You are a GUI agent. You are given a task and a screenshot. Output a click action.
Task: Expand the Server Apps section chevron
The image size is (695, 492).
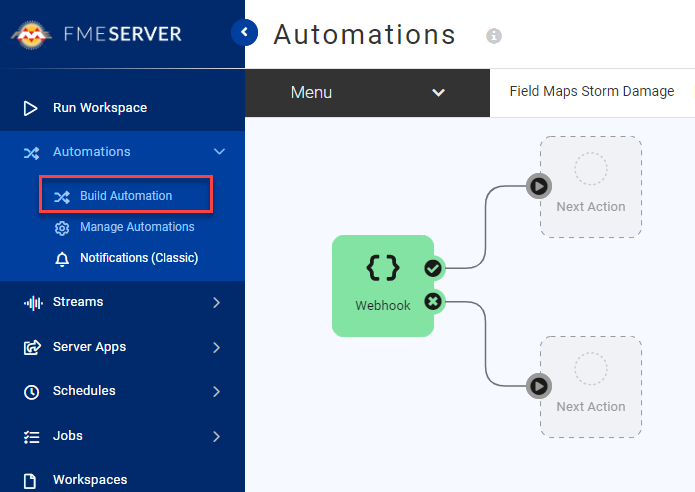click(217, 347)
